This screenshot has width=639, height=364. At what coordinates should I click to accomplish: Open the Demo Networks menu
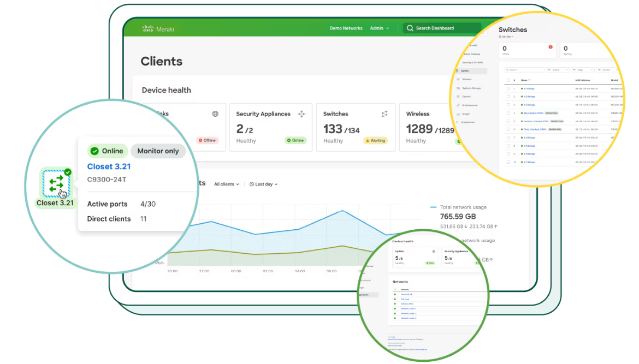[346, 28]
